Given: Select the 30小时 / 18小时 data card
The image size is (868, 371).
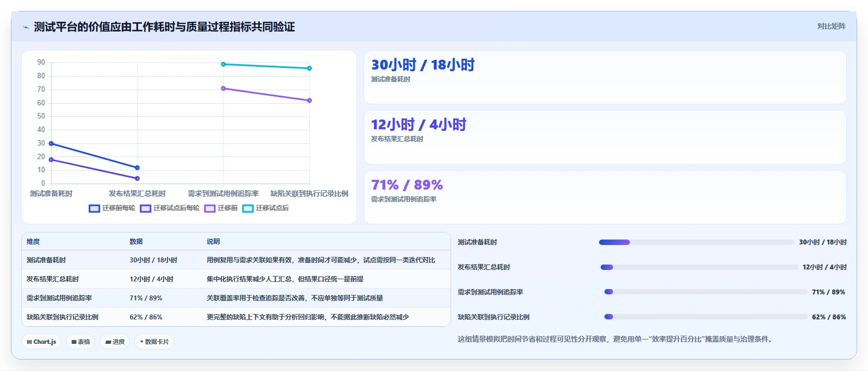Looking at the screenshot, I should coord(605,77).
